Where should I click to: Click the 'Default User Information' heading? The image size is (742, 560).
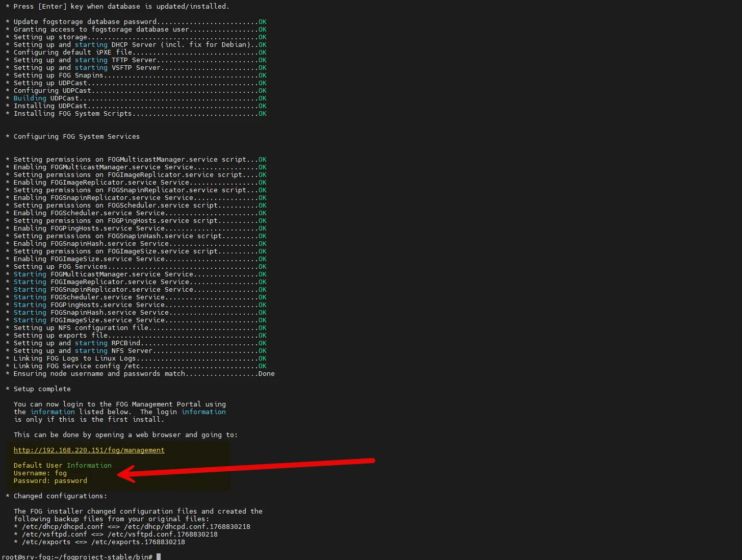pyautogui.click(x=62, y=466)
